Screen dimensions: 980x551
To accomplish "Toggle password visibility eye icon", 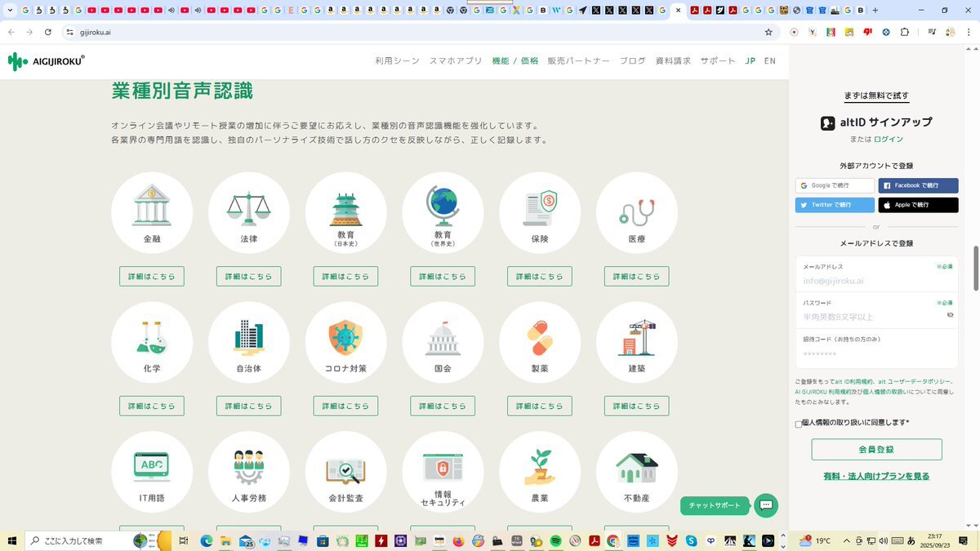I will [x=950, y=314].
